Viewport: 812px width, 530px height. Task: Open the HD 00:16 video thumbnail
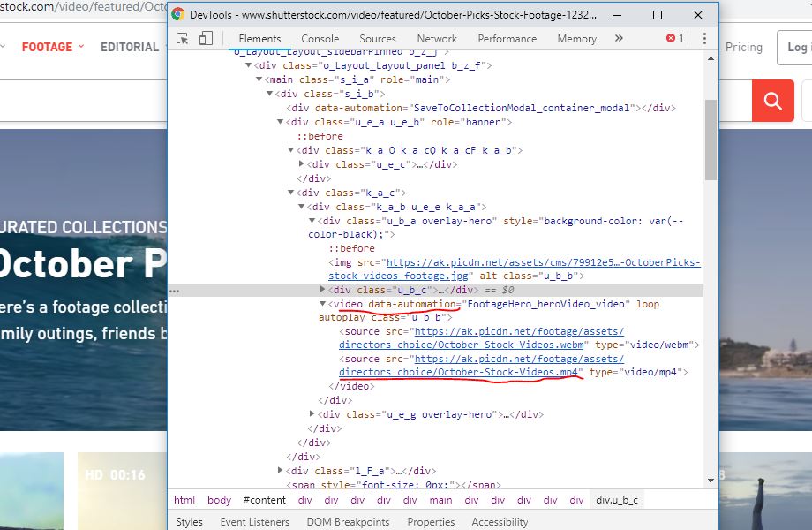click(x=122, y=491)
